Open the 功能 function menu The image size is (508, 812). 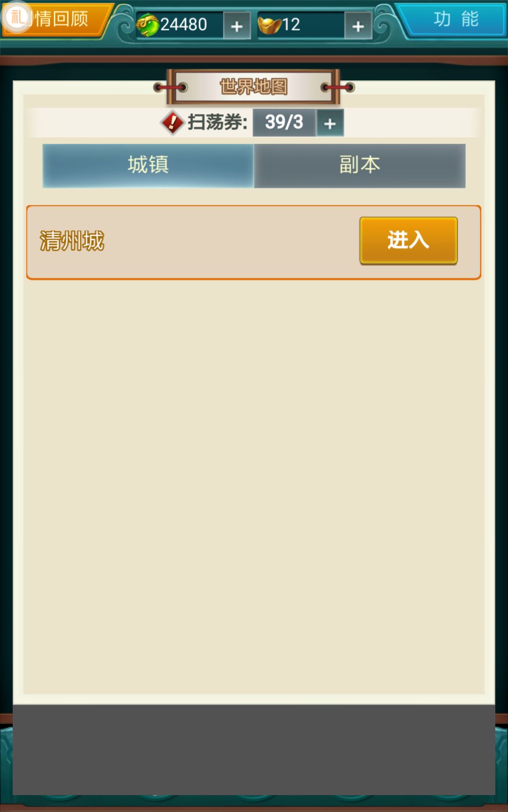pyautogui.click(x=452, y=19)
